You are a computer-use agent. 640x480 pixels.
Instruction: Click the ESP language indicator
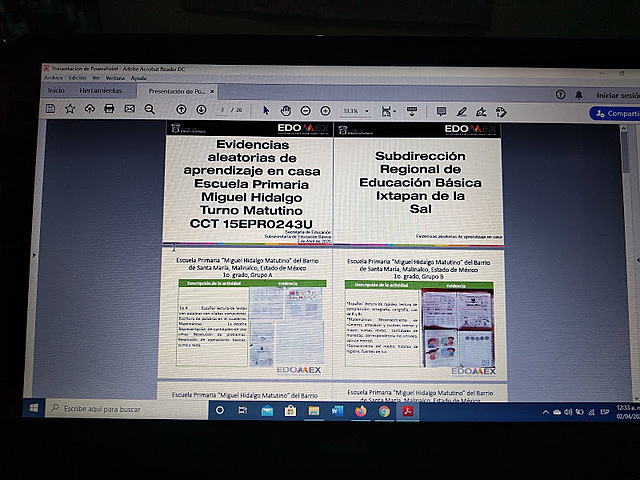pyautogui.click(x=604, y=412)
